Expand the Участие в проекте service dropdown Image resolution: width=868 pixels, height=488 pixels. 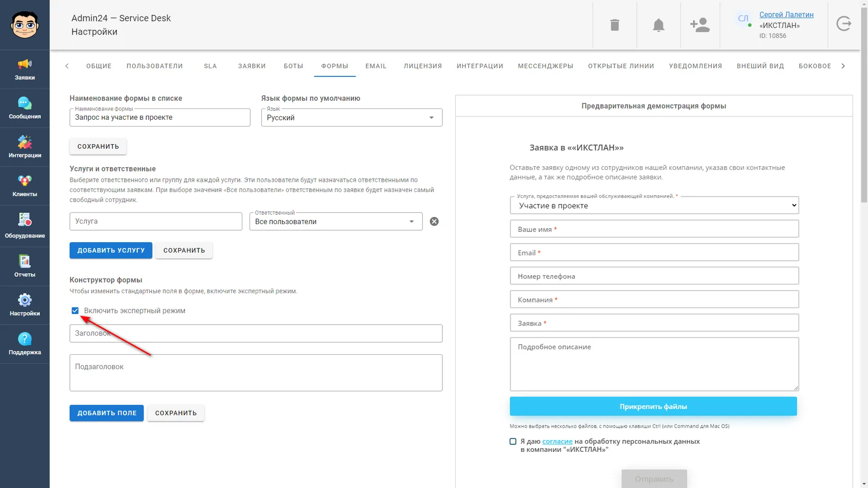click(655, 206)
